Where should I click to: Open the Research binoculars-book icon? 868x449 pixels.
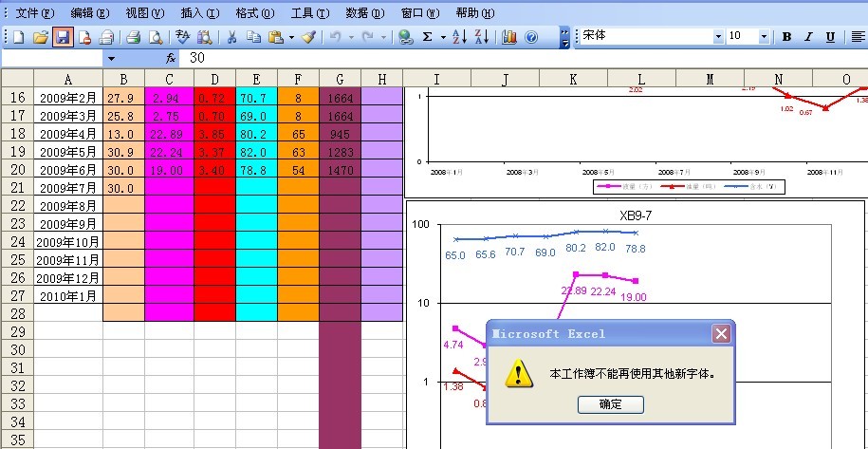(205, 37)
